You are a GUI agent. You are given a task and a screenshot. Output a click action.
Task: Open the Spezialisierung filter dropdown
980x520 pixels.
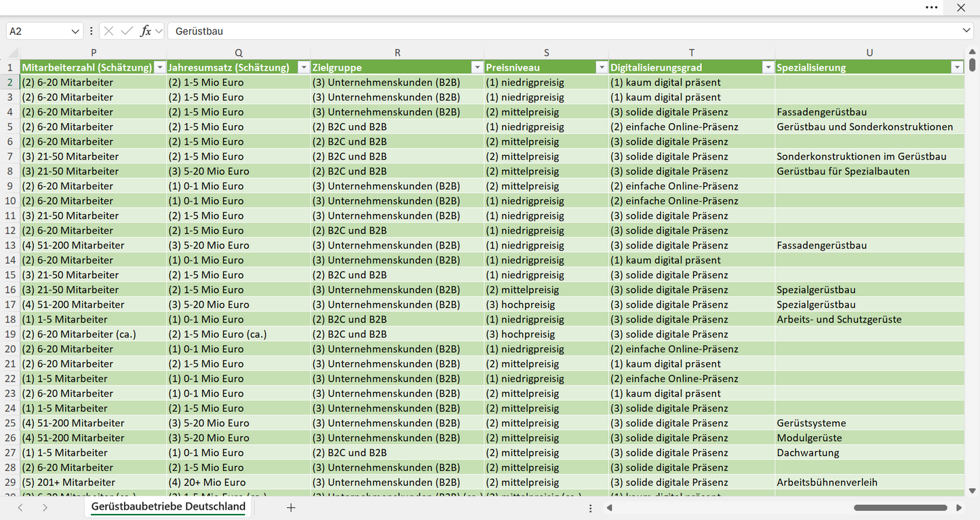click(x=957, y=67)
